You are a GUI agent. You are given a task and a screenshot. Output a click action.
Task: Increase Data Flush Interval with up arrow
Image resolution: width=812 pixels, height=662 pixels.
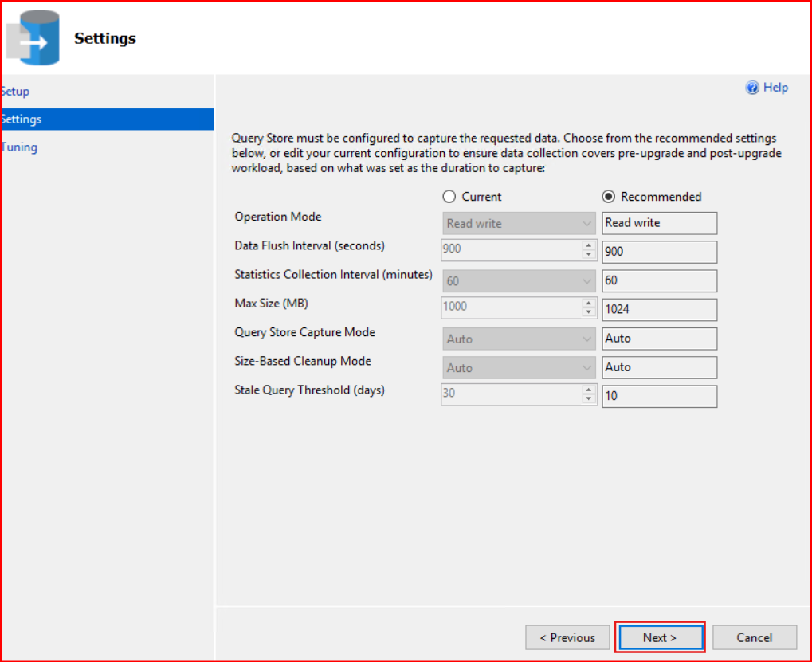588,245
